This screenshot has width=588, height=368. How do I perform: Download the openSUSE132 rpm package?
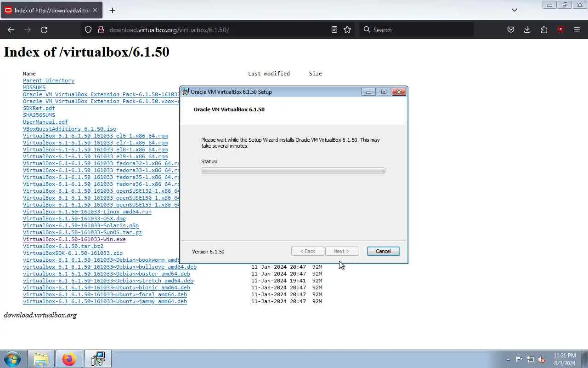click(101, 191)
